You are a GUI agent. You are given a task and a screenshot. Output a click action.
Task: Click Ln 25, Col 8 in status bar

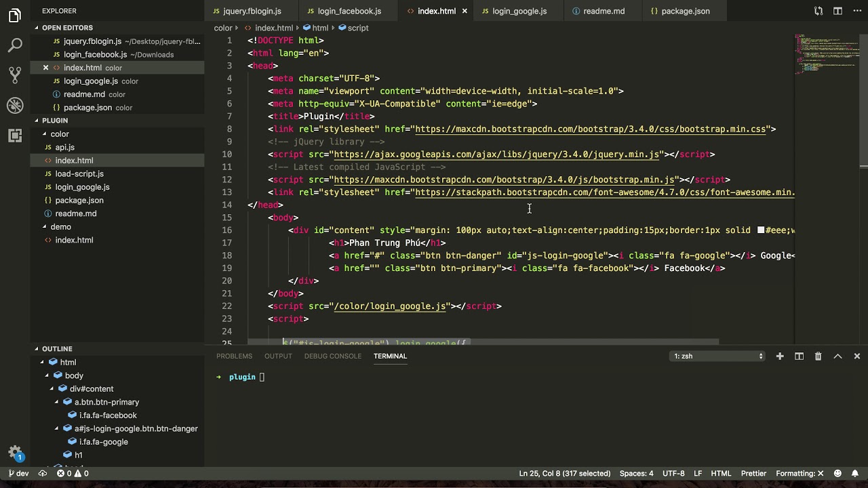point(564,473)
